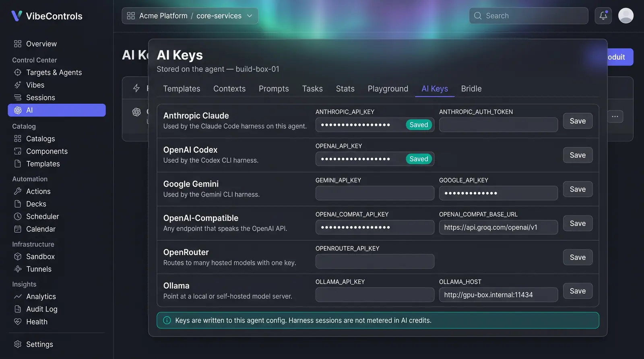Save the OpenAI-Compatible settings
This screenshot has width=644, height=359.
tap(578, 224)
